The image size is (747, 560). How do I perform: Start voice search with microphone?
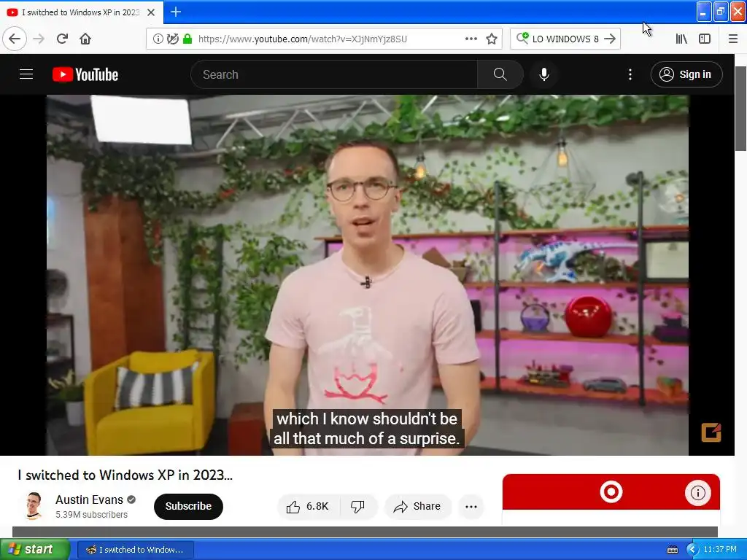[543, 74]
